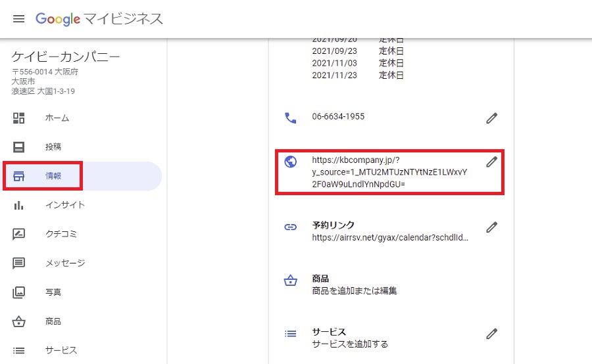
Task: Edit サービス with pencil icon
Action: (x=491, y=334)
